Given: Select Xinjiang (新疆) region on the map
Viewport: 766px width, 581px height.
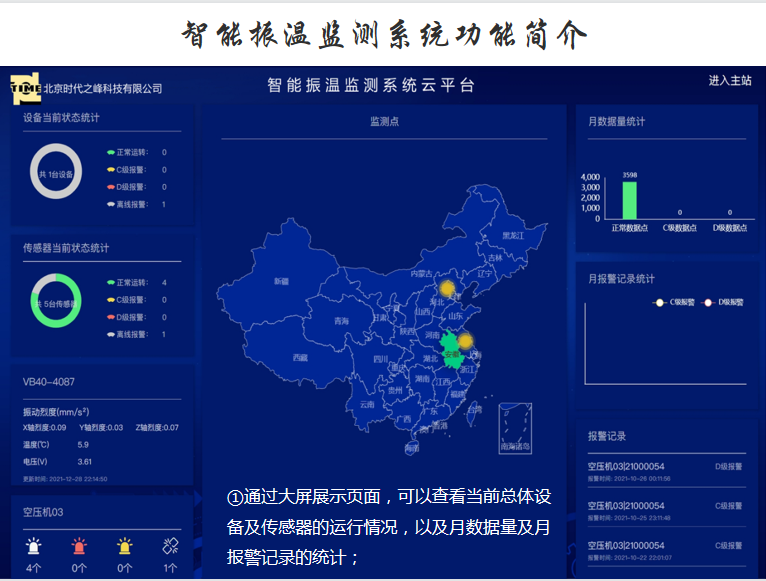Looking at the screenshot, I should 281,282.
